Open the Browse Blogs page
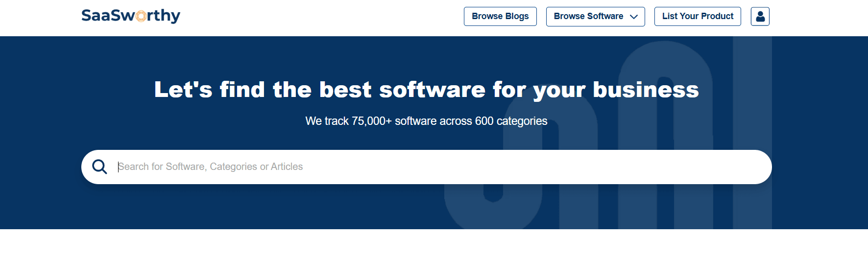Screen dimensions: 868x263 pyautogui.click(x=500, y=16)
